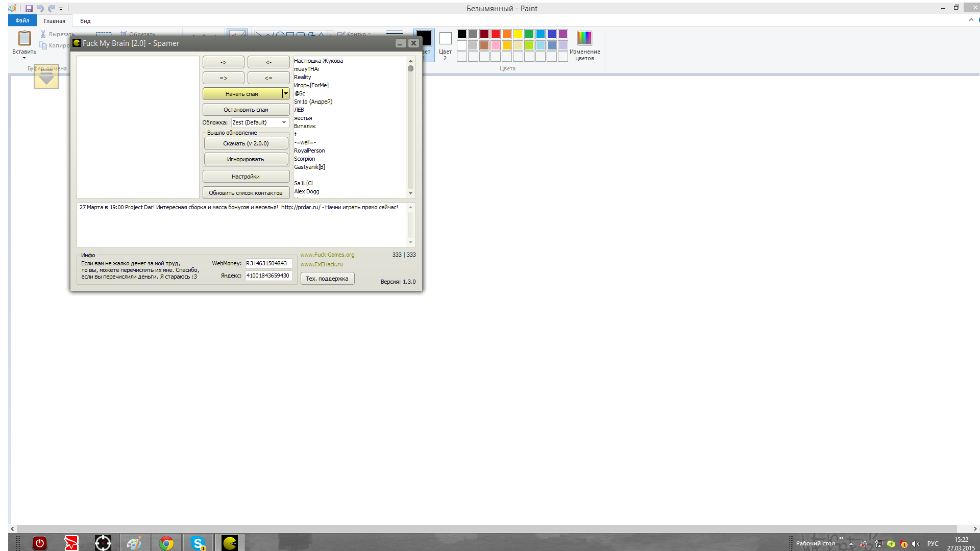Screen dimensions: 980x551
Task: Open Google Chrome from the taskbar
Action: (166, 543)
